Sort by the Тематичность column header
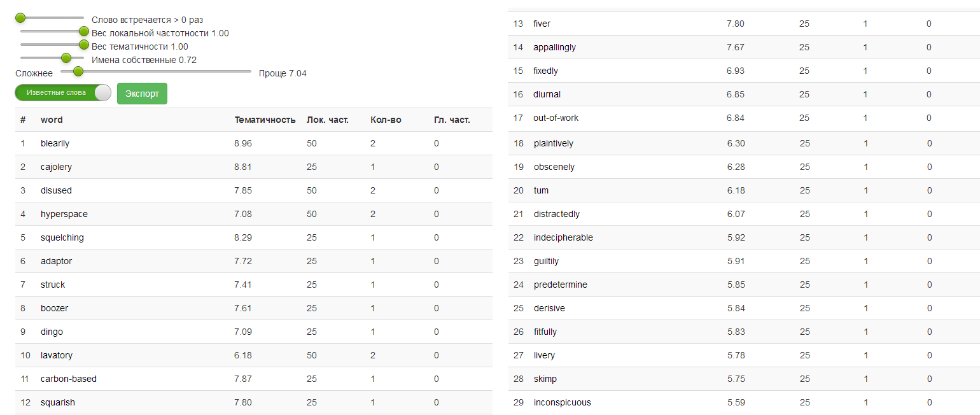 coord(265,120)
